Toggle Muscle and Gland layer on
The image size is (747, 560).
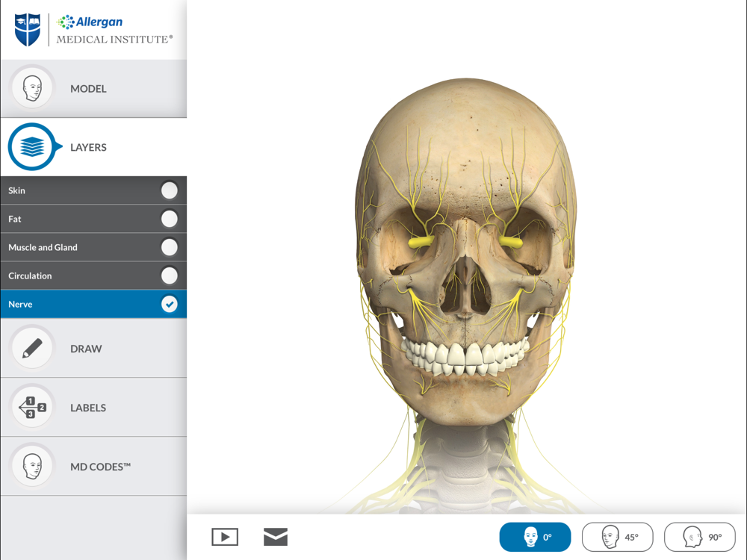pos(169,247)
